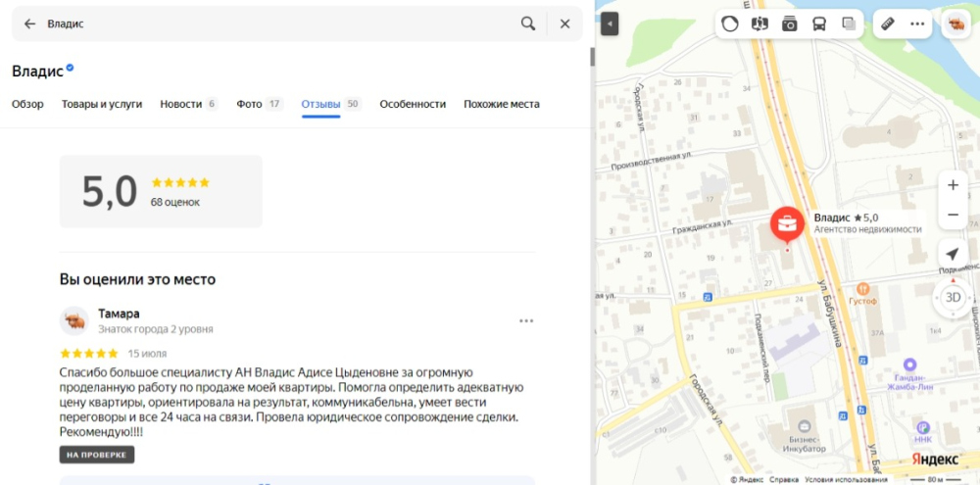Viewport: 980px width, 485px height.
Task: Click the НА ПРОВЕРКЕ status badge
Action: pos(97,455)
